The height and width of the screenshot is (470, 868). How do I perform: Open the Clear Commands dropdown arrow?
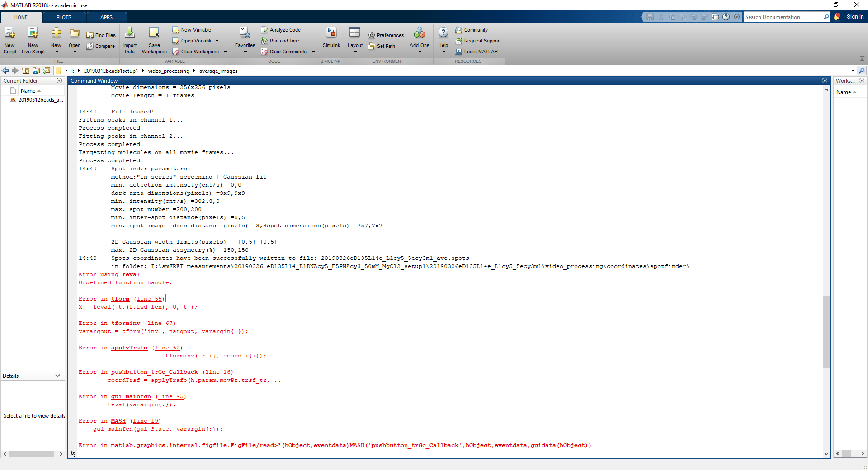tap(314, 52)
